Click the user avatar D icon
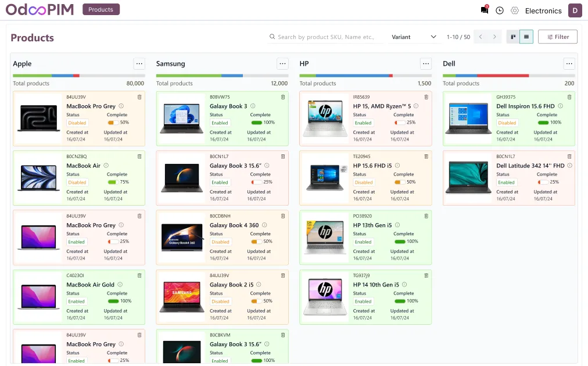The image size is (588, 366). point(575,10)
